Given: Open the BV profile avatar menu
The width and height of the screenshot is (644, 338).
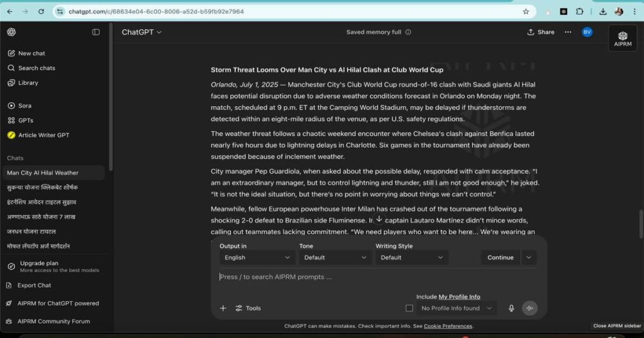Looking at the screenshot, I should [587, 32].
